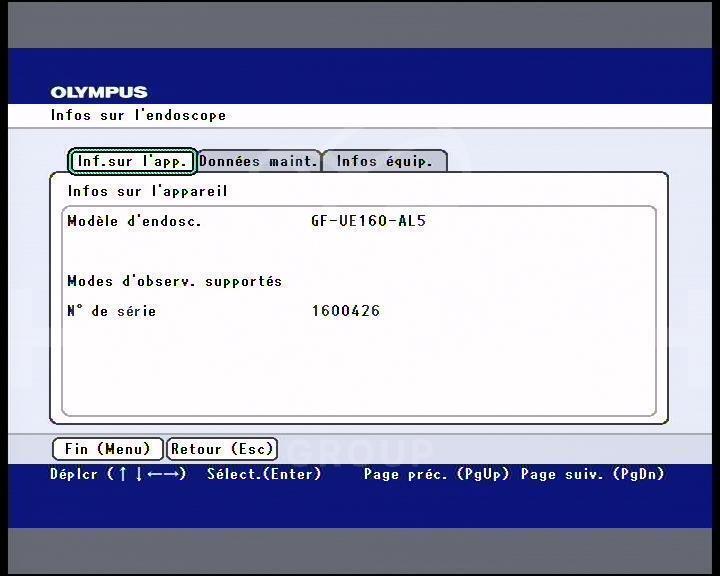Select the "Infos sur l'endoscope" title
The width and height of the screenshot is (720, 576).
coord(138,115)
